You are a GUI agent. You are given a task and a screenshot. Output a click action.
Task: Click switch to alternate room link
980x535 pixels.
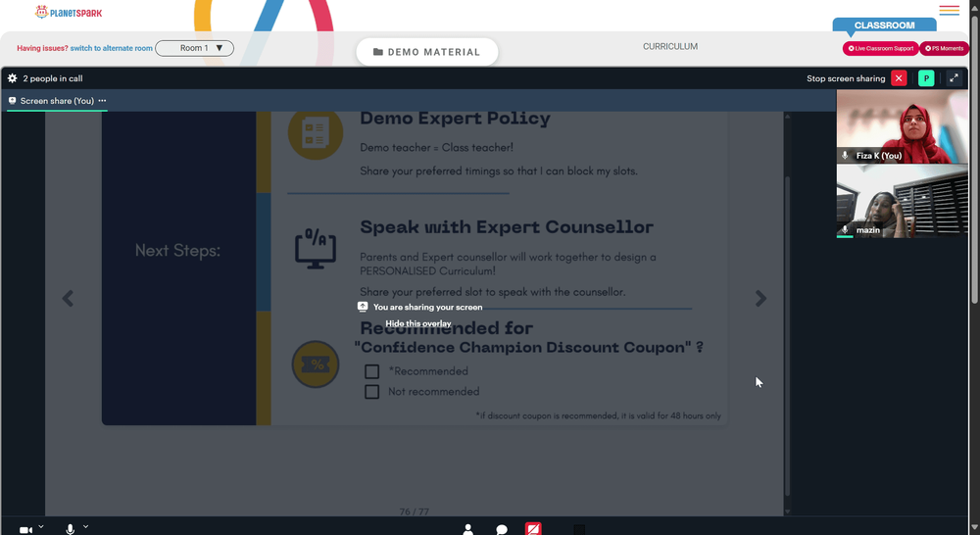(112, 48)
